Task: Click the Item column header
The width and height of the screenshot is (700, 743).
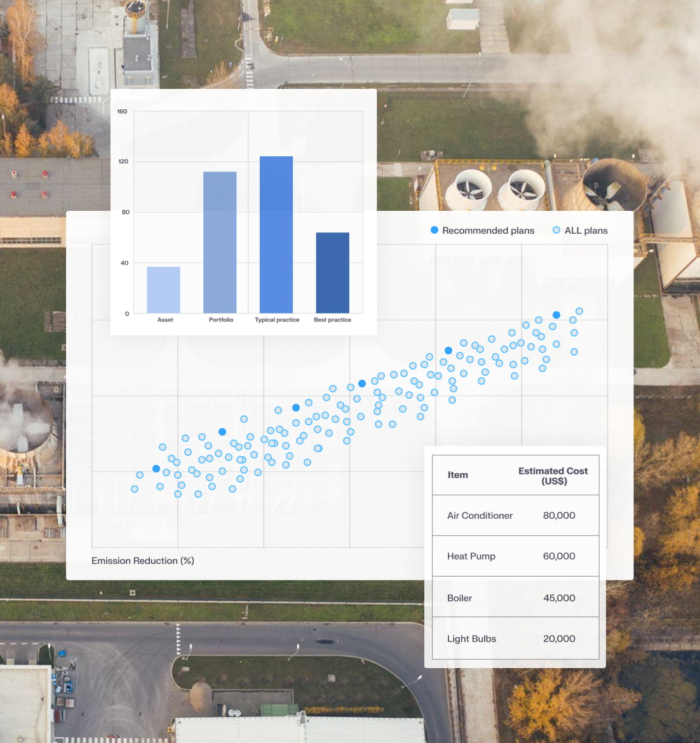Action: [457, 475]
